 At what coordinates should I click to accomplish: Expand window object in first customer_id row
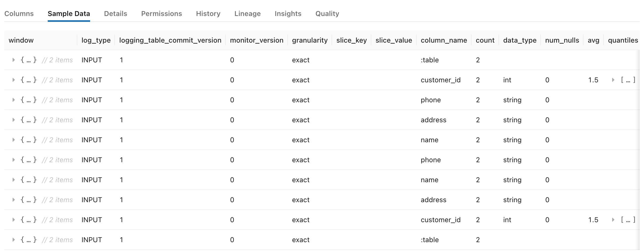13,80
